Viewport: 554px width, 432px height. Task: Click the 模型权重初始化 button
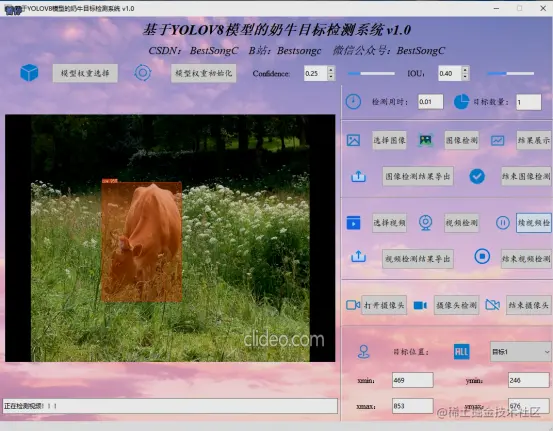click(x=204, y=73)
